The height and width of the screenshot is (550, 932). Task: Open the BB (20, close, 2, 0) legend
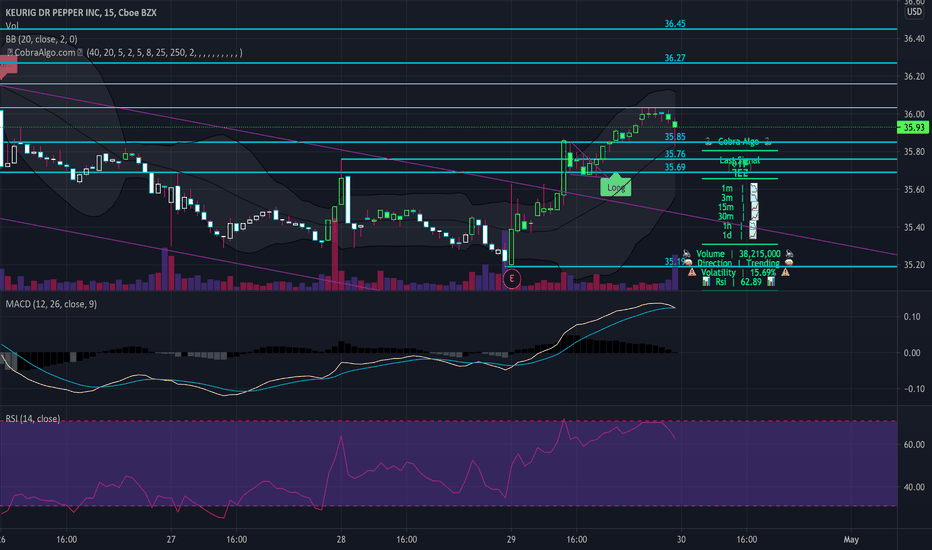tap(41, 39)
